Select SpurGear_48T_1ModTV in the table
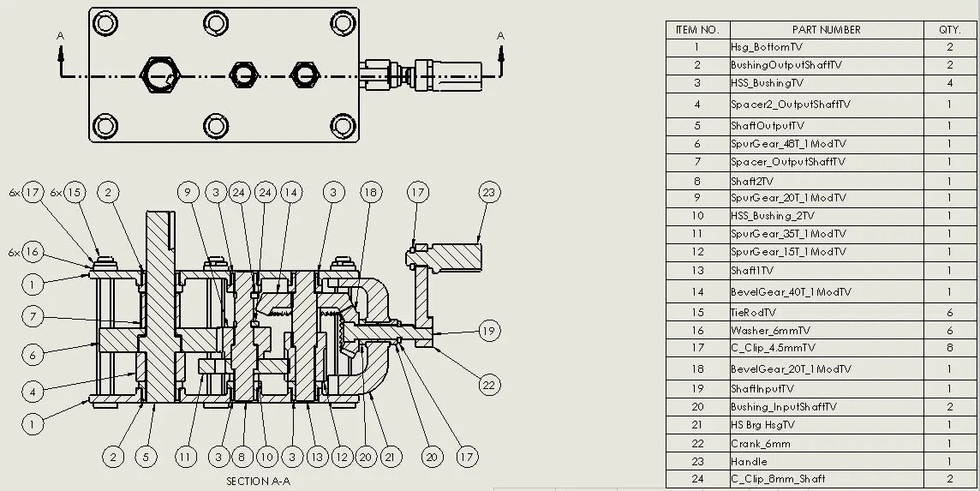This screenshot has width=980, height=491. (827, 144)
